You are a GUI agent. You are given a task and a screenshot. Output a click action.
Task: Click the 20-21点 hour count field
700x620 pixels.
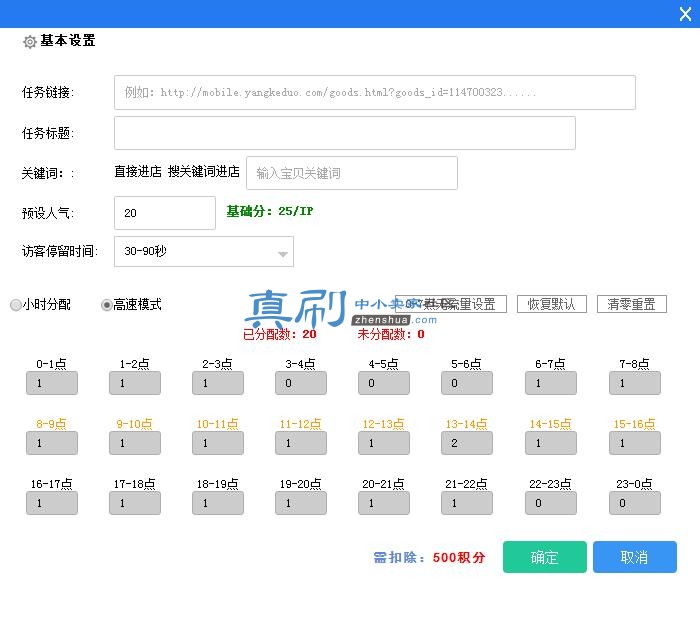point(384,503)
